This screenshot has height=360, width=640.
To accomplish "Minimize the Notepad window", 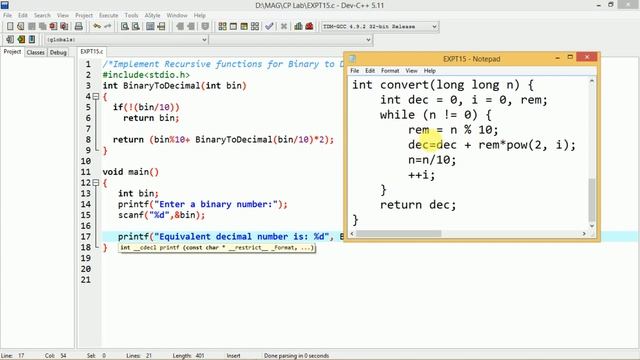I will click(557, 58).
